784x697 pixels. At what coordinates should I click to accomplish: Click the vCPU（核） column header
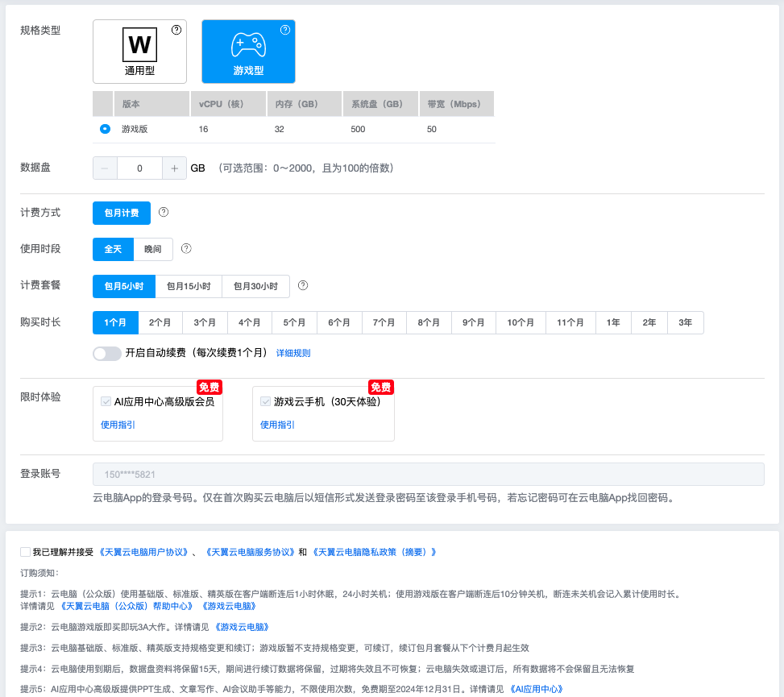click(x=229, y=104)
